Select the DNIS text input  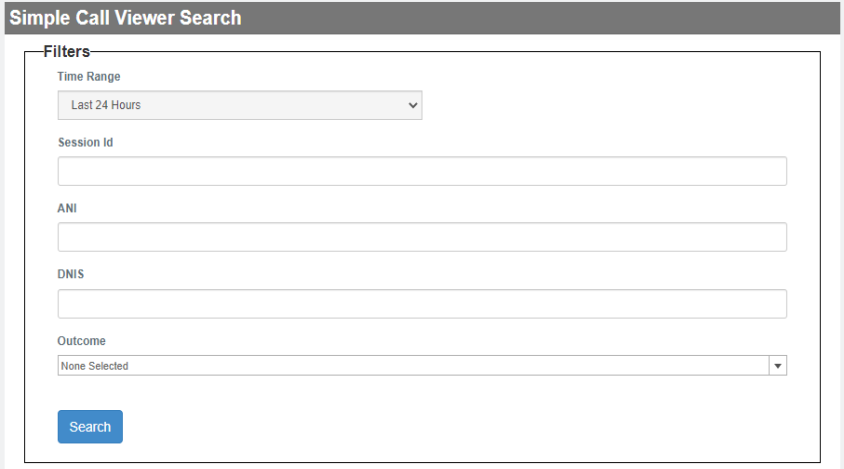pos(422,304)
